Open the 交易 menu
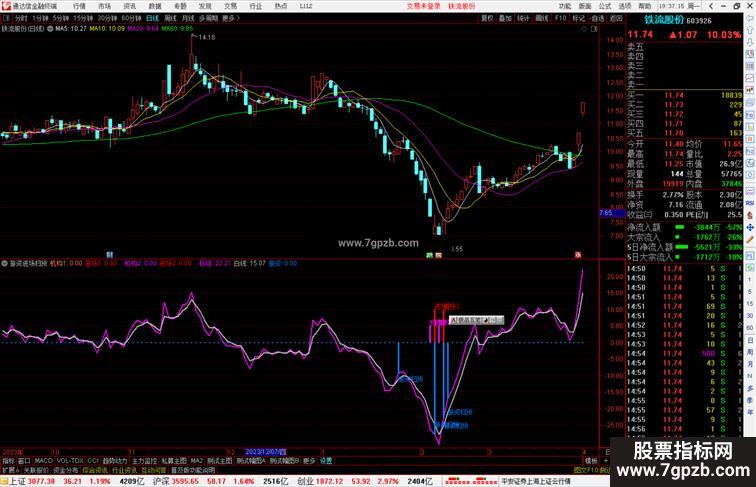756x487 pixels. (230, 6)
